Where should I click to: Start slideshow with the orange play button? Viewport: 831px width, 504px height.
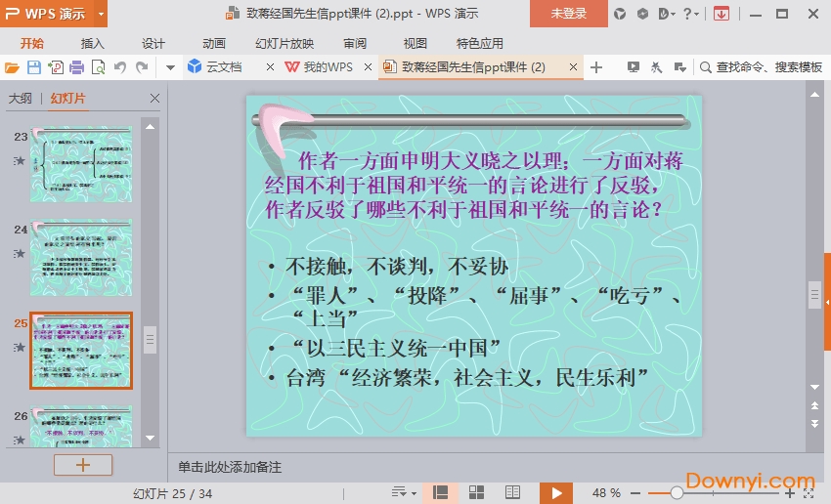(556, 493)
